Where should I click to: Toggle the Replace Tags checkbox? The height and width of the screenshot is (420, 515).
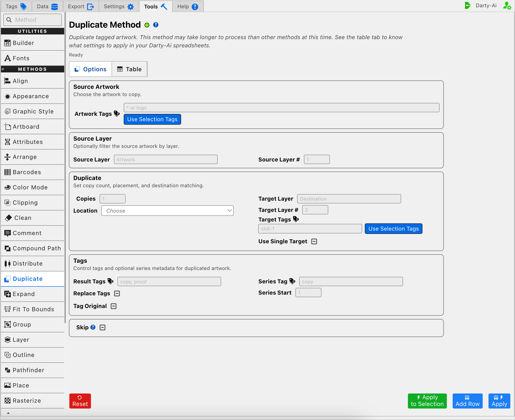click(x=117, y=293)
